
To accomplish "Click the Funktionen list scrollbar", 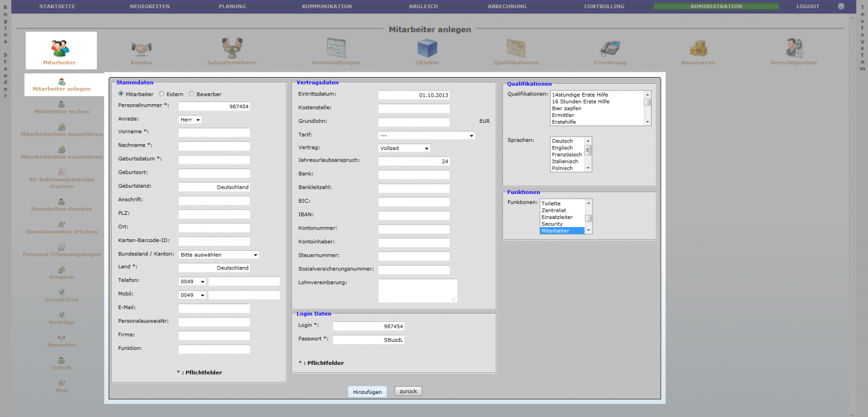I will click(589, 217).
